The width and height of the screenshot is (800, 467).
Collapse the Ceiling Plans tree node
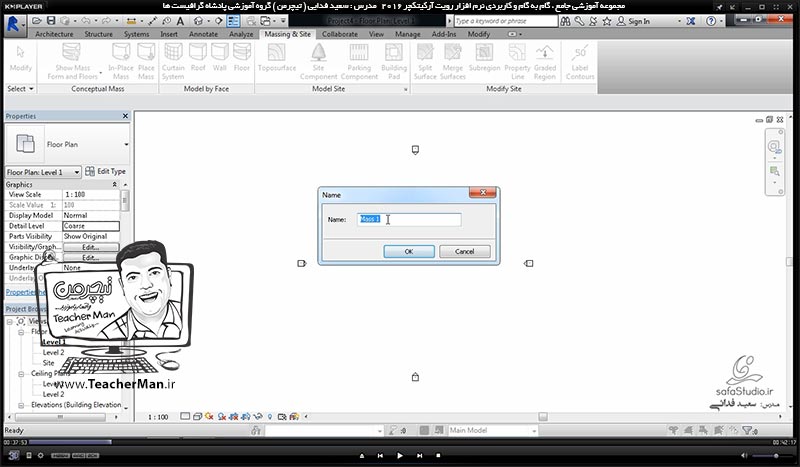[x=21, y=374]
